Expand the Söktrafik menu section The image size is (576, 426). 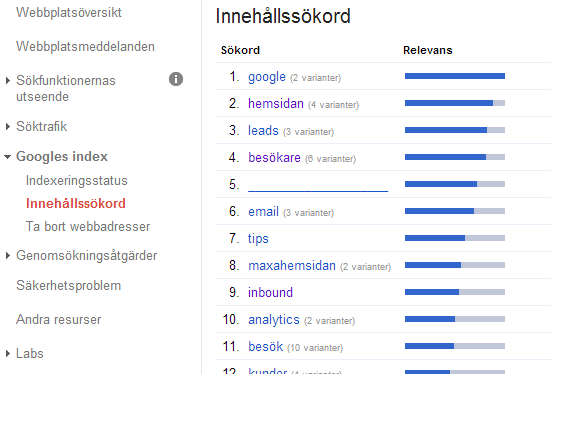[x=8, y=126]
